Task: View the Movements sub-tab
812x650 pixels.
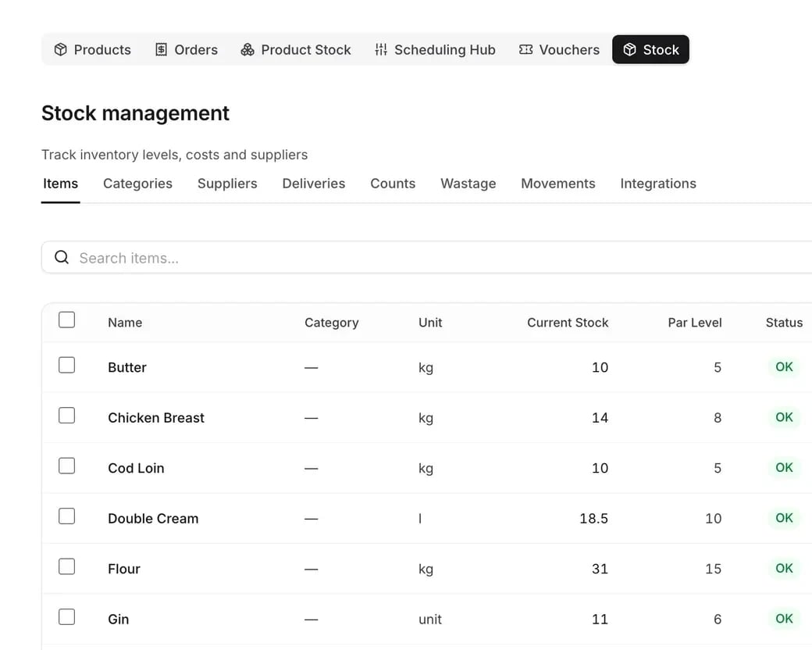Action: click(558, 184)
